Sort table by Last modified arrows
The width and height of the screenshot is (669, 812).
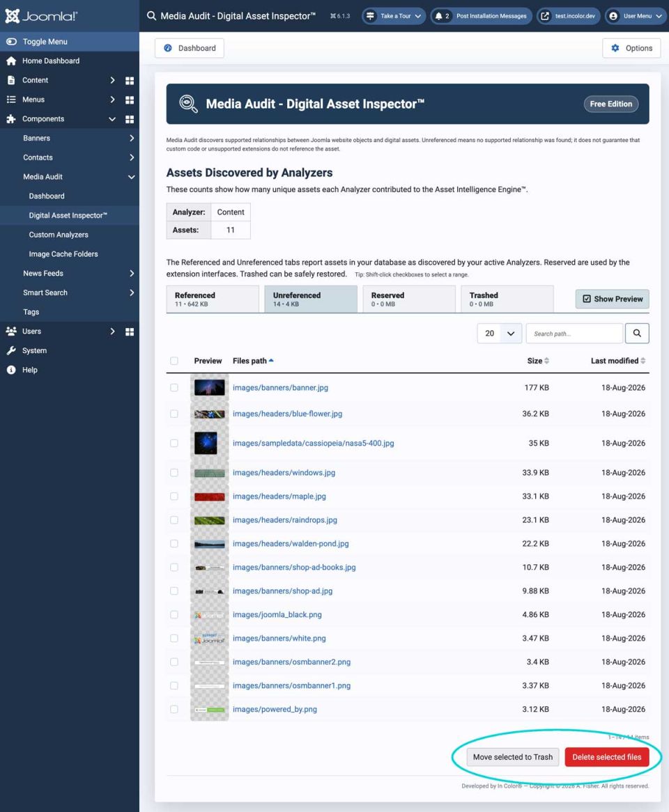(x=643, y=361)
